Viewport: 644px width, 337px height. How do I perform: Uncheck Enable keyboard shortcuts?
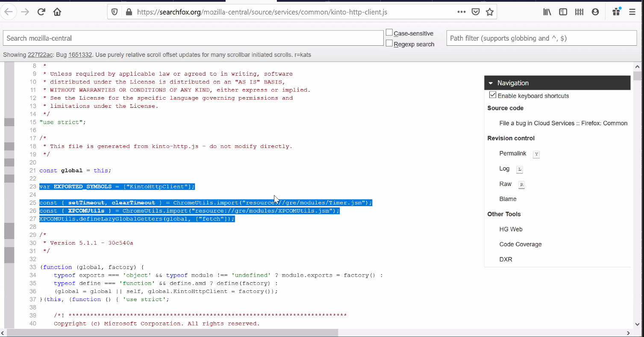point(493,95)
